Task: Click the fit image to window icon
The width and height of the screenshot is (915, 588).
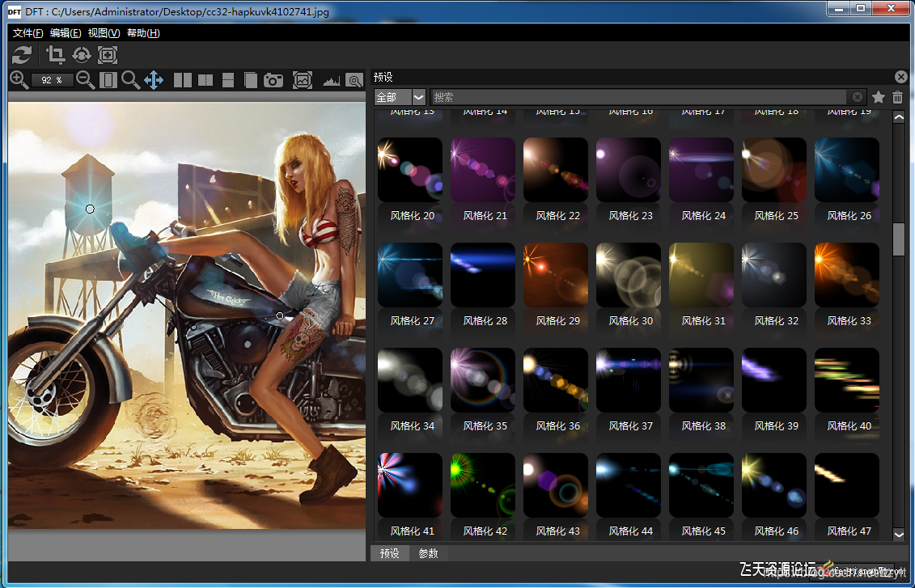Action: [108, 80]
